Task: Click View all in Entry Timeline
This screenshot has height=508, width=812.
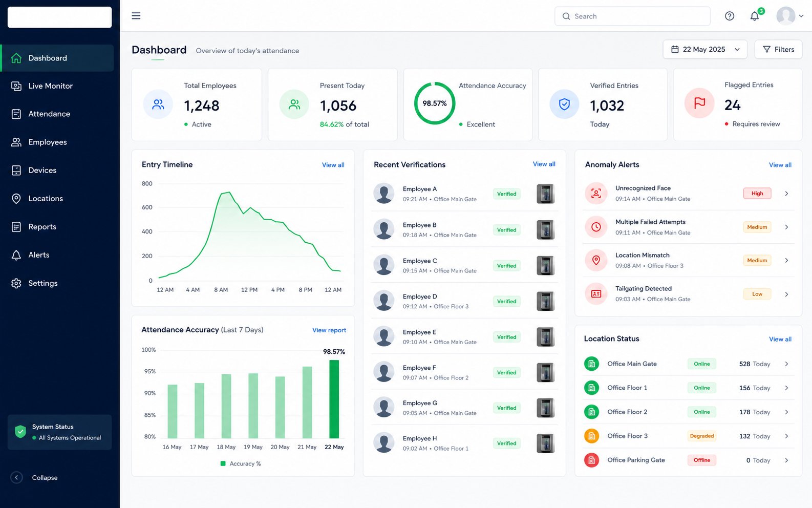Action: pyautogui.click(x=333, y=165)
